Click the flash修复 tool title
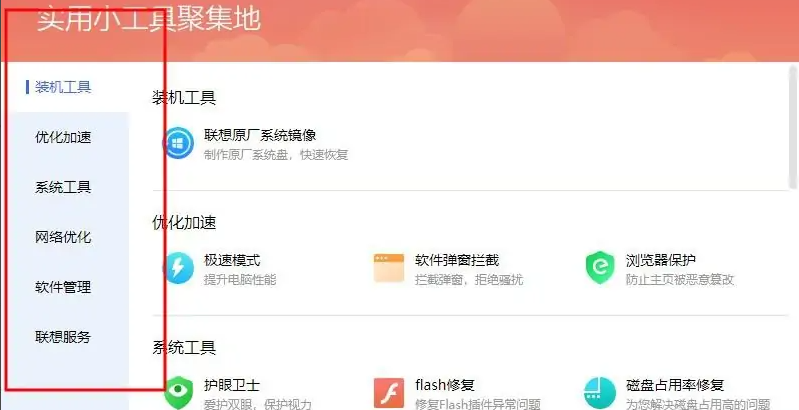 click(x=445, y=385)
